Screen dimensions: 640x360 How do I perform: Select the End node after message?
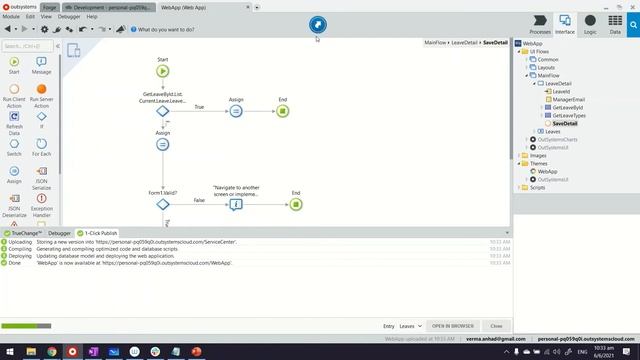tap(296, 204)
